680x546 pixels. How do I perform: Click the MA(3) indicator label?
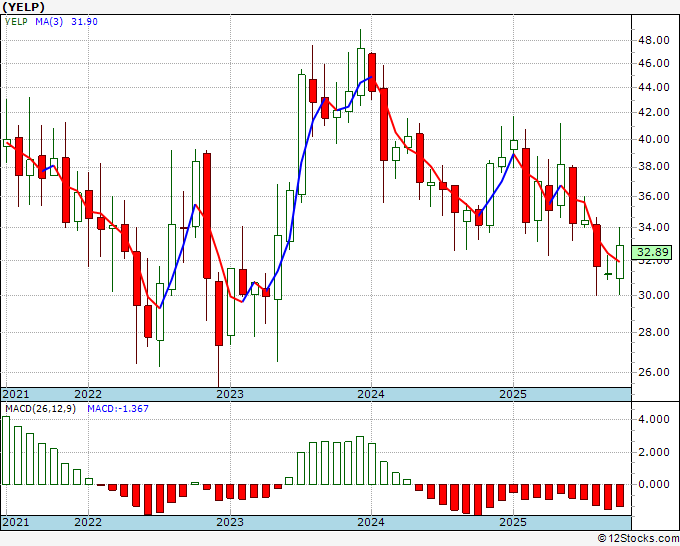pos(49,22)
